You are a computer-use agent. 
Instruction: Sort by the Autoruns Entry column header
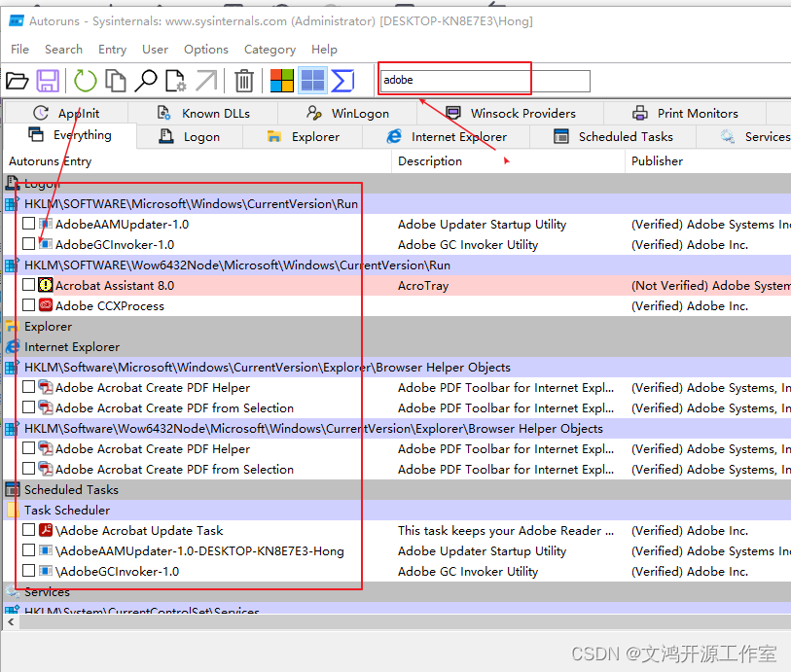198,161
